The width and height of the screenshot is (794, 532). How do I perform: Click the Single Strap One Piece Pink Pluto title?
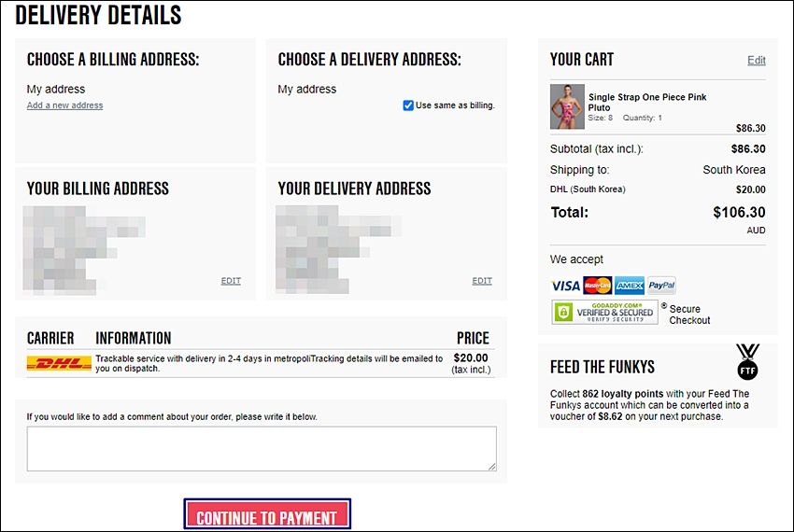pyautogui.click(x=647, y=103)
